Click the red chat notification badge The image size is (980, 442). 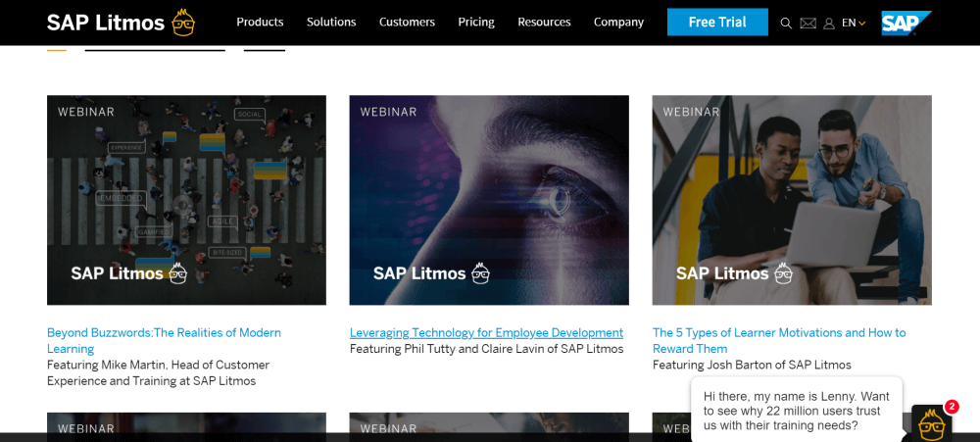(952, 407)
